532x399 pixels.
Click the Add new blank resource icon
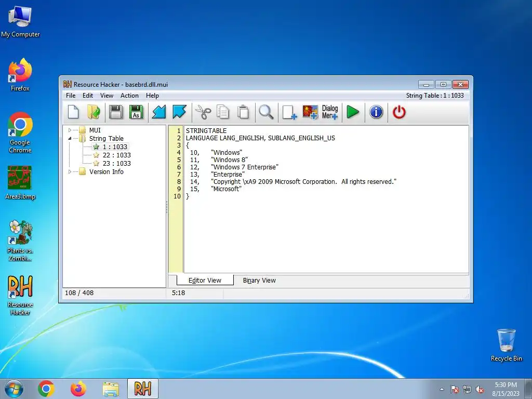tap(289, 112)
